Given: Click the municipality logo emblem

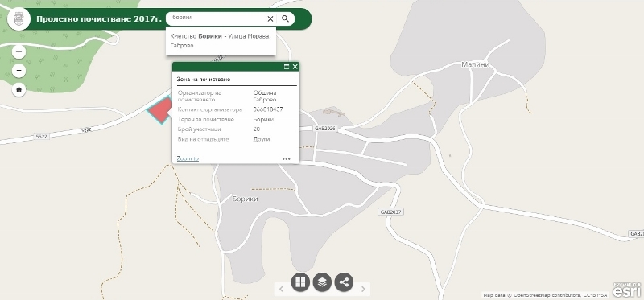Looking at the screenshot, I should tap(19, 19).
